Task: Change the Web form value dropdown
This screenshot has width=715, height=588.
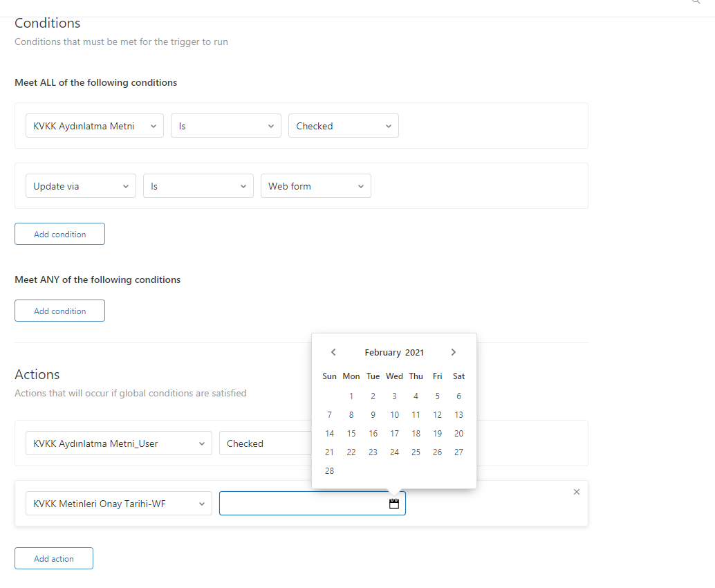Action: click(315, 186)
